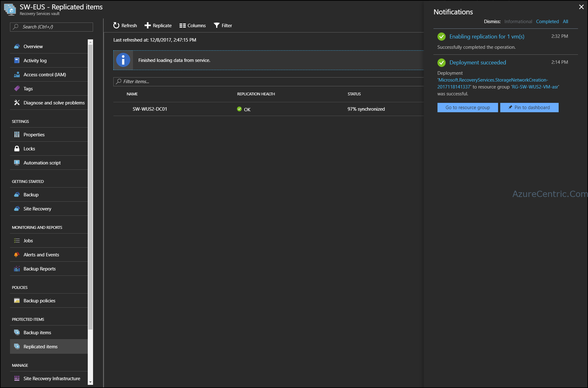Click the dimmed Informational dismiss option

pyautogui.click(x=518, y=22)
